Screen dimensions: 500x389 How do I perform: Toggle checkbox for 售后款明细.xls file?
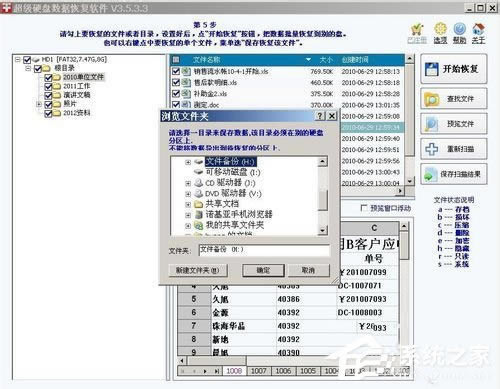click(176, 82)
